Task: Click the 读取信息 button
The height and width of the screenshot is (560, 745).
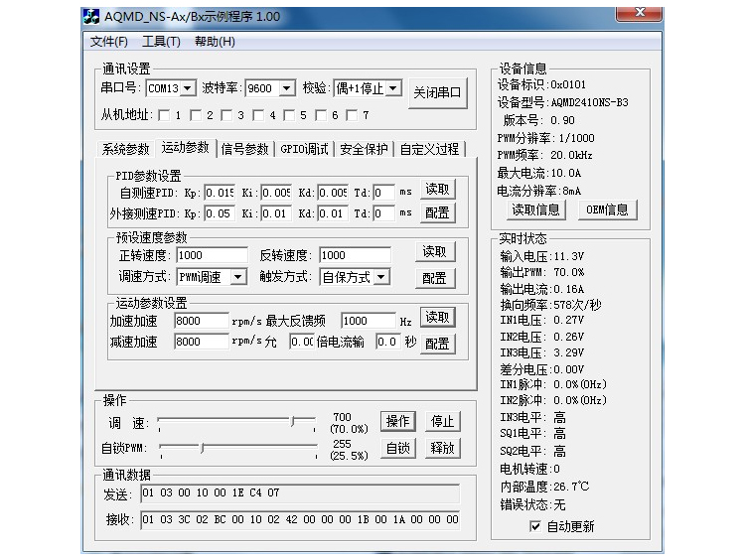Action: tap(535, 210)
